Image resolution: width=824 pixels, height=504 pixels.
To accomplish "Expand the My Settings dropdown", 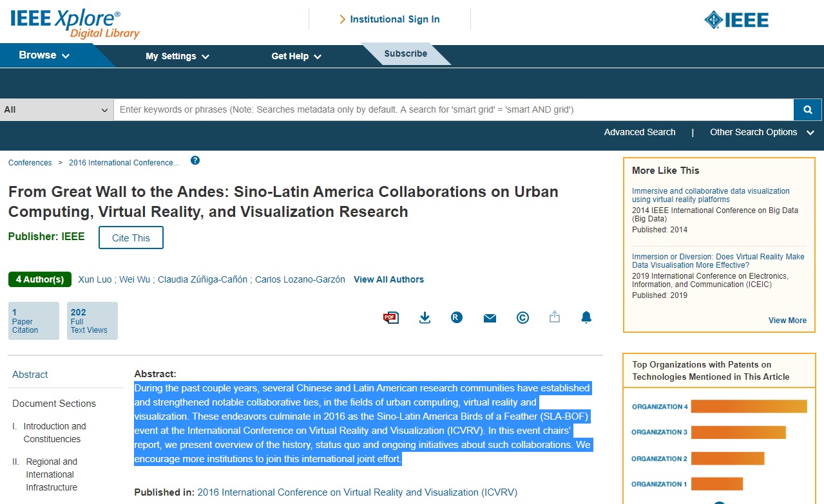I will (177, 56).
